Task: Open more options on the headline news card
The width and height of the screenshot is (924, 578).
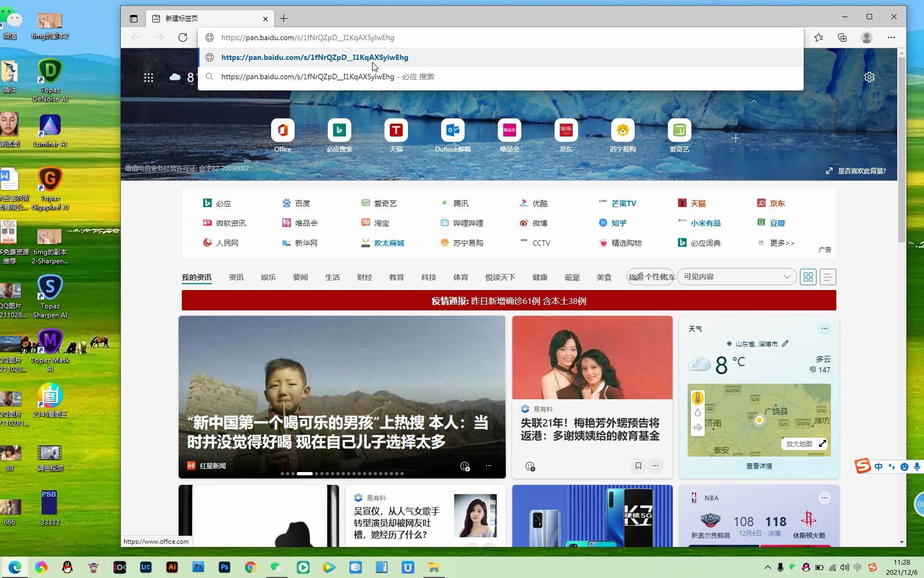Action: coord(488,466)
